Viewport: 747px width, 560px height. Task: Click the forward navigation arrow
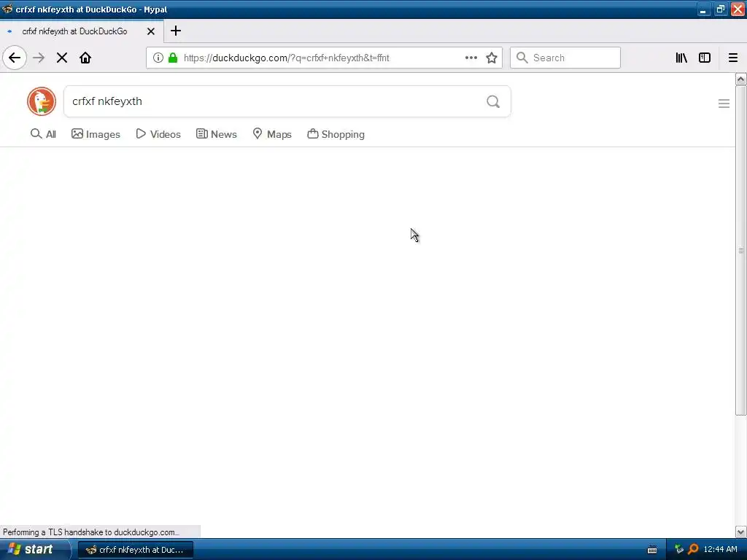[x=39, y=58]
